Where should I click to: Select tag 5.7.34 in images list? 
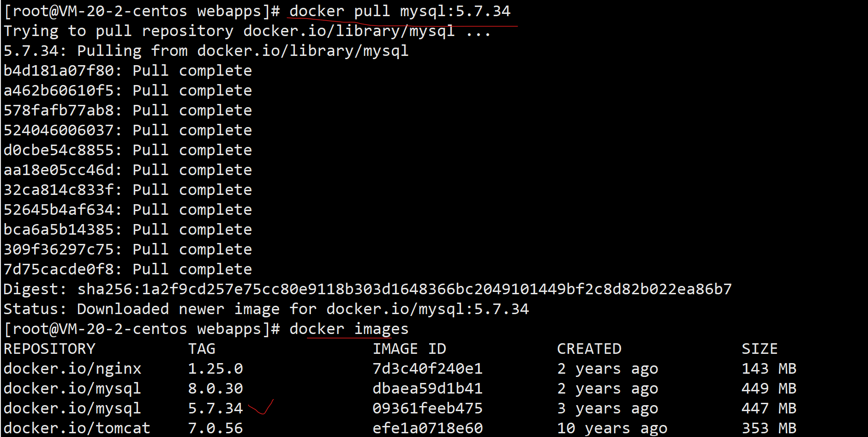coord(216,408)
